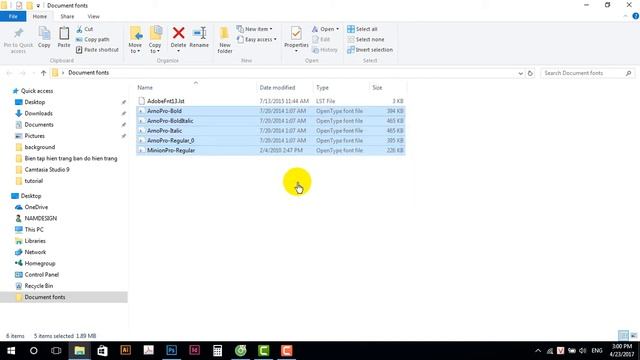
Task: Click Edit in Open group
Action: [321, 40]
